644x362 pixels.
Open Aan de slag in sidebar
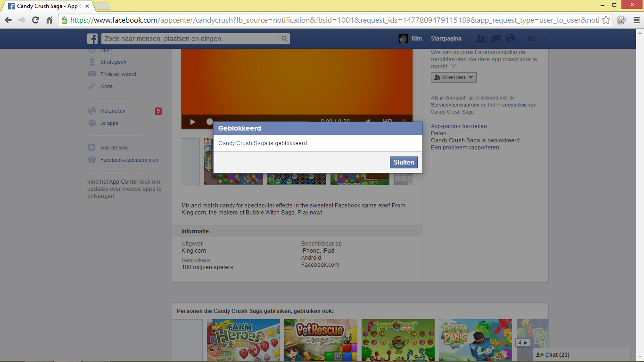point(114,148)
